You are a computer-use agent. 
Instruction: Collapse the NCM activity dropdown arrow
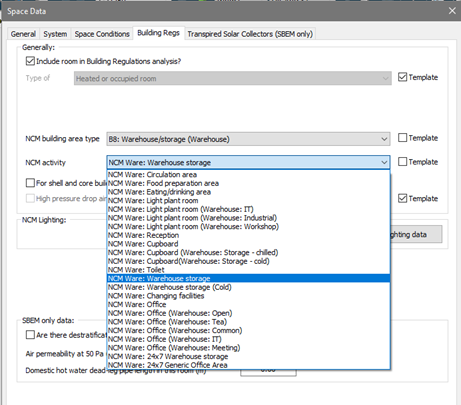click(x=384, y=162)
